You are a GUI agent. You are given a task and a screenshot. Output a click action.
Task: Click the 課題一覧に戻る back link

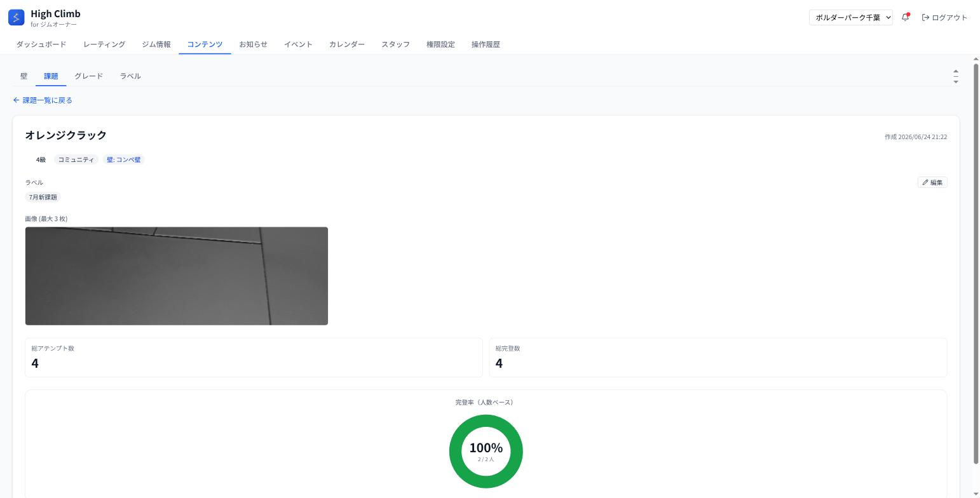pyautogui.click(x=43, y=100)
